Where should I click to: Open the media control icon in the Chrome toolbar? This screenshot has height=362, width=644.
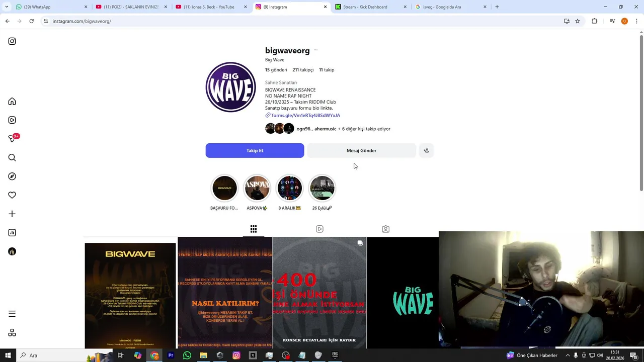[612, 21]
